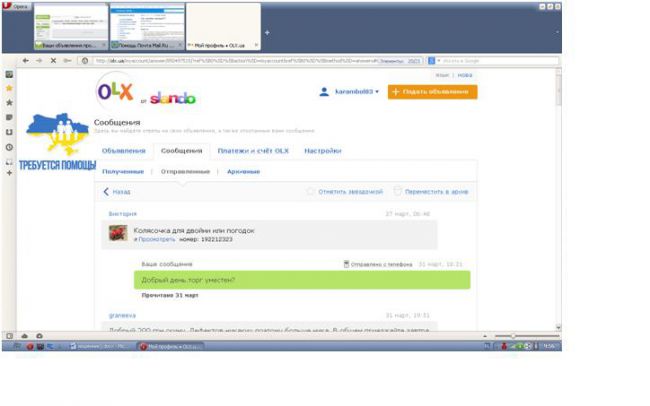Viewport: 650px width, 406px height.
Task: Click the stroller listing thumbnail
Action: click(118, 232)
